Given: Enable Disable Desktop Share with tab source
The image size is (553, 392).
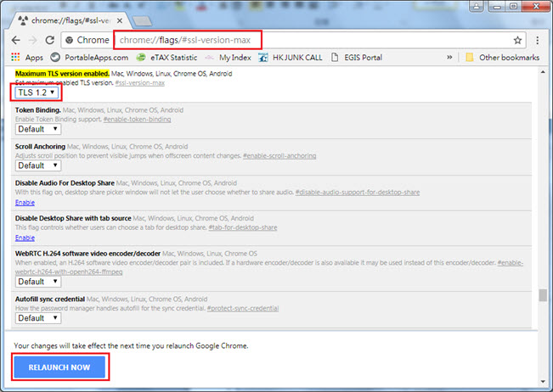Looking at the screenshot, I should (x=25, y=238).
